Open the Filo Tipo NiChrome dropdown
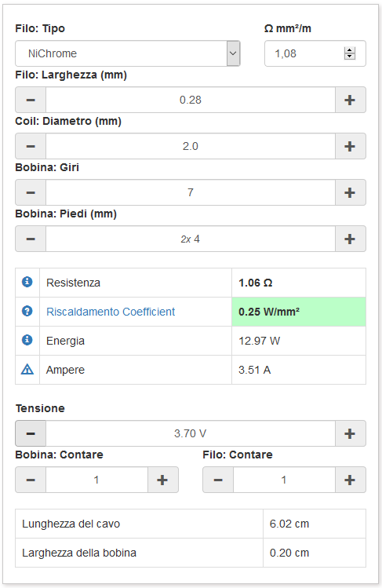Screen dimensions: 382x588 tap(127, 53)
